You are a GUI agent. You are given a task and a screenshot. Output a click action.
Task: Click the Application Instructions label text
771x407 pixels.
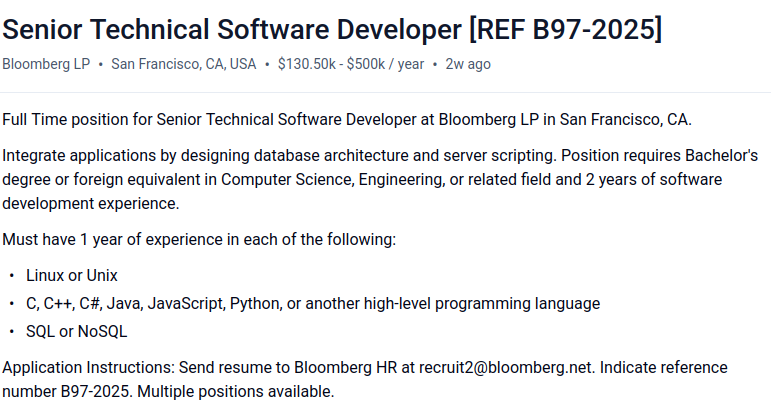[x=89, y=367]
